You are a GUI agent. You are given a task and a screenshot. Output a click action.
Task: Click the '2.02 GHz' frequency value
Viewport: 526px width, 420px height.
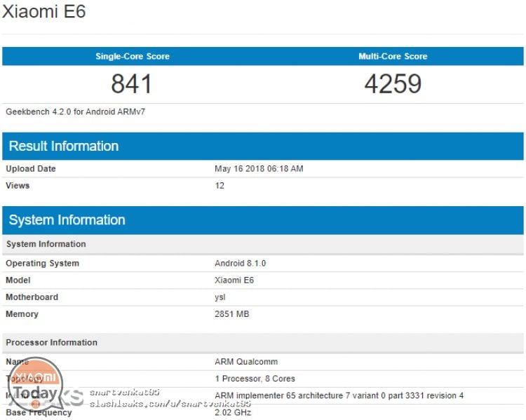coord(233,412)
